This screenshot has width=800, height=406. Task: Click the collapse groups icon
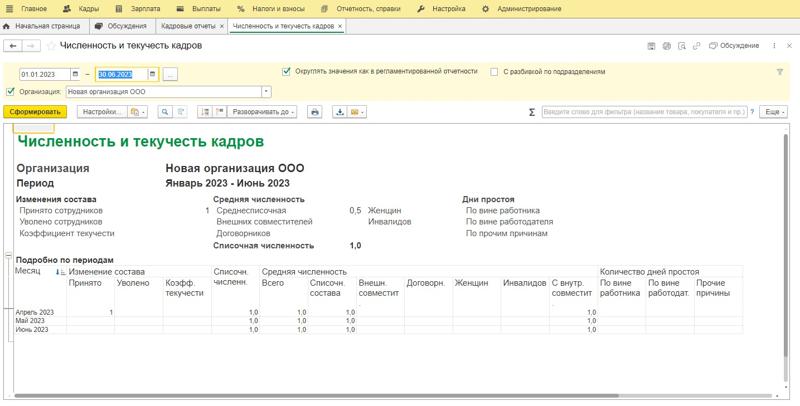point(220,112)
